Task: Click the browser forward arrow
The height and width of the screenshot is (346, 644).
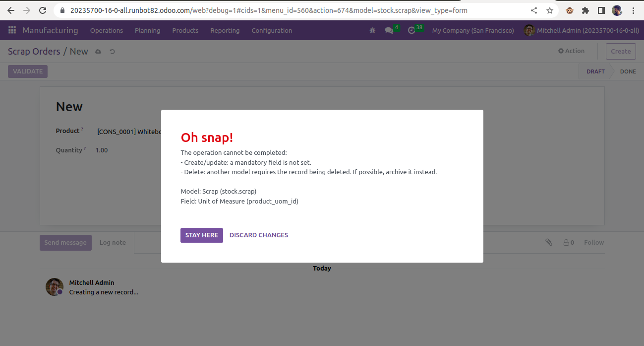Action: click(27, 10)
